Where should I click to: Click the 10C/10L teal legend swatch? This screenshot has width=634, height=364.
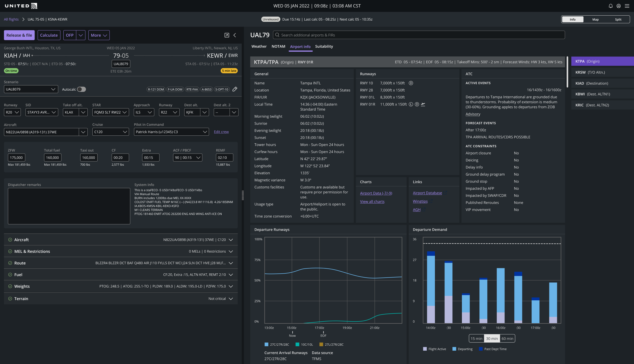297,344
